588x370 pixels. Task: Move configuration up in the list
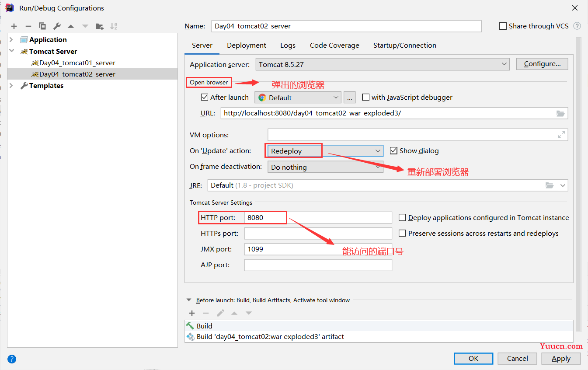coord(71,26)
